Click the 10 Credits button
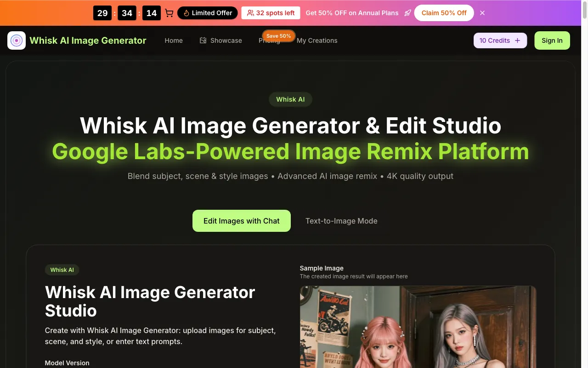The image size is (588, 368). [500, 40]
